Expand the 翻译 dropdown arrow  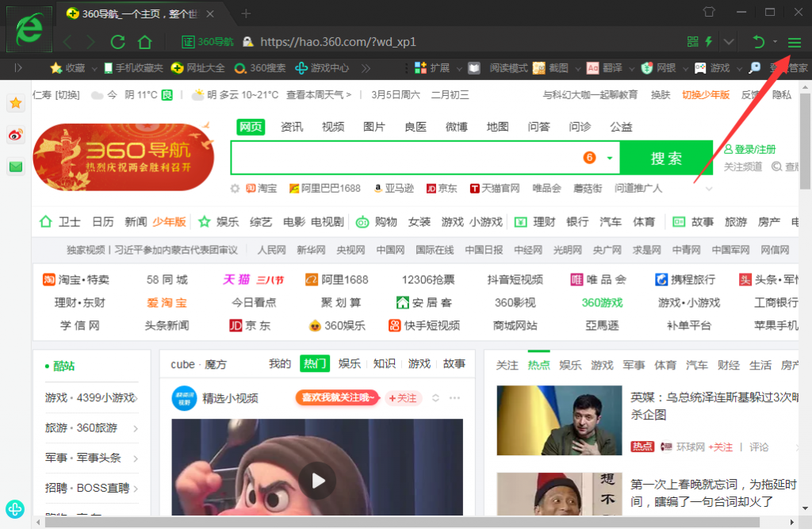point(630,69)
